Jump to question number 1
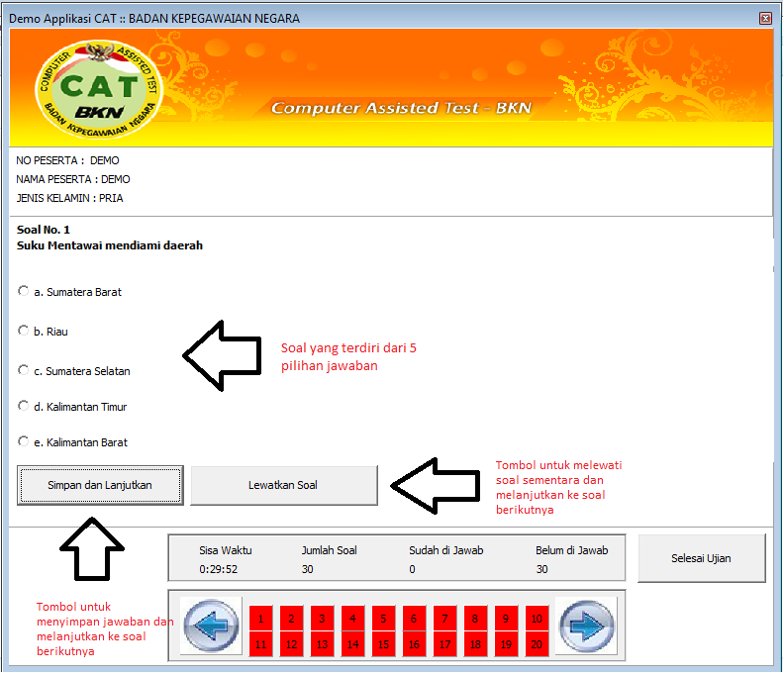Screen dimensions: 784x675 [261, 619]
